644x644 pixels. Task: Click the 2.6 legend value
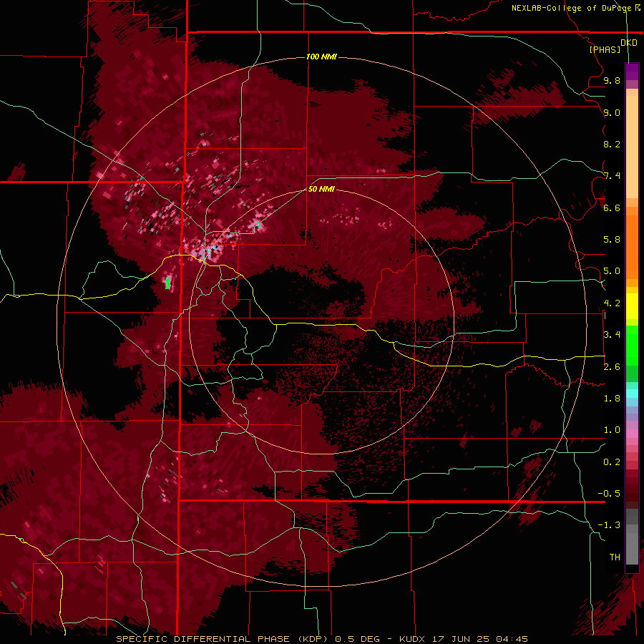pyautogui.click(x=612, y=367)
